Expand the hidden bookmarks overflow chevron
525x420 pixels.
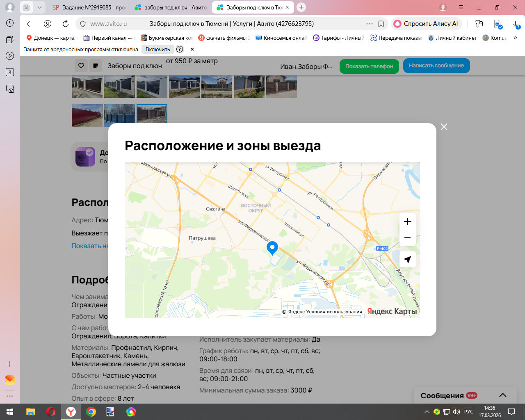[x=515, y=38]
